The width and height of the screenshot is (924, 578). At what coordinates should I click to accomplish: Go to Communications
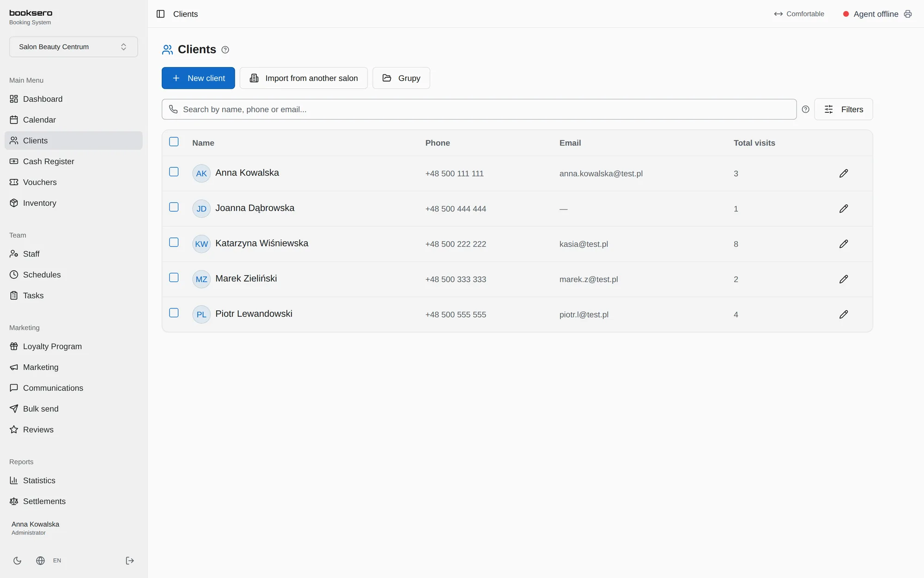coord(73,388)
